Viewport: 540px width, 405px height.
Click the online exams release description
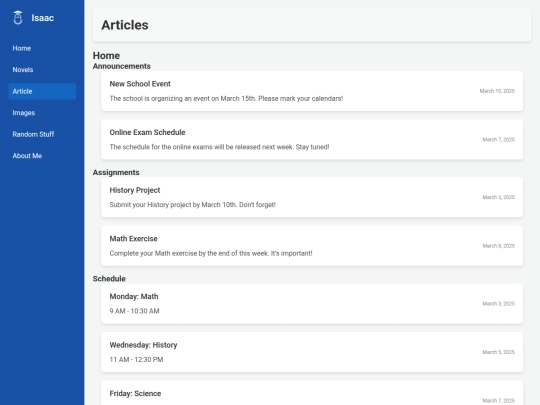pyautogui.click(x=219, y=147)
